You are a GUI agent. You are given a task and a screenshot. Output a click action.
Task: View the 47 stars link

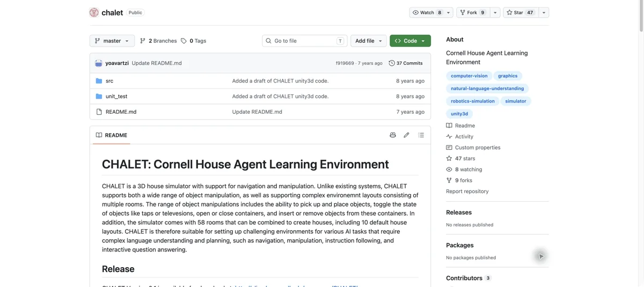(460, 159)
